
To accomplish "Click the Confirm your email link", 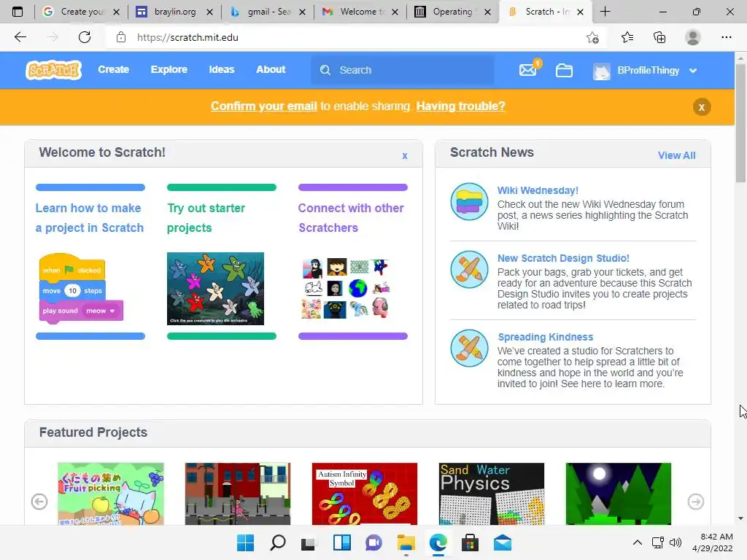I will pyautogui.click(x=264, y=106).
